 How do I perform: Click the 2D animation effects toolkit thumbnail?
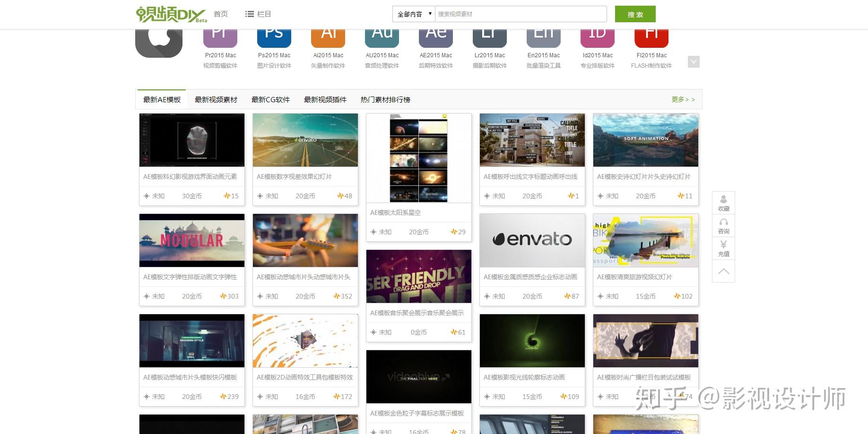pyautogui.click(x=305, y=341)
